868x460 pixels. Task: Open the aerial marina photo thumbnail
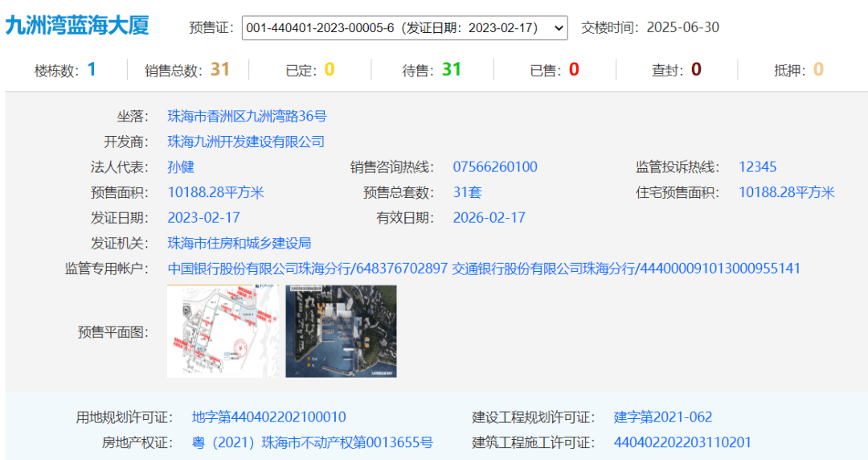click(x=341, y=331)
